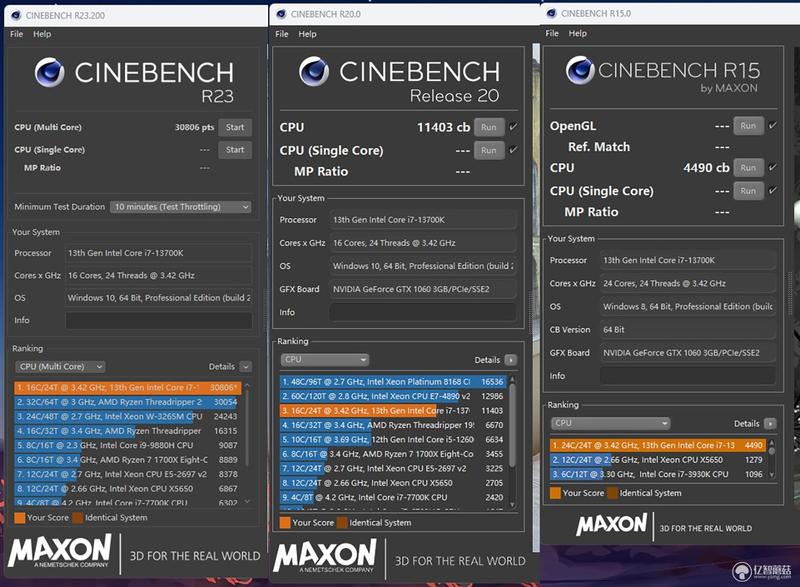Expand the R23 ranking Details dropdown
The height and width of the screenshot is (587, 800).
click(x=246, y=367)
